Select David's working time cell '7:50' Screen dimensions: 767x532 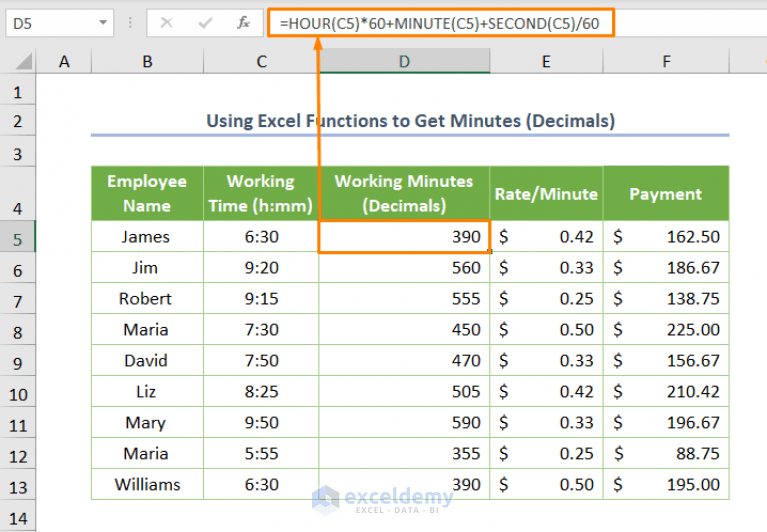coord(261,360)
